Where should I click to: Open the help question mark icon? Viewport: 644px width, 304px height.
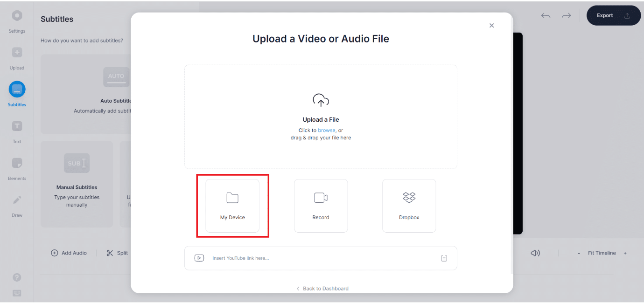pyautogui.click(x=17, y=277)
